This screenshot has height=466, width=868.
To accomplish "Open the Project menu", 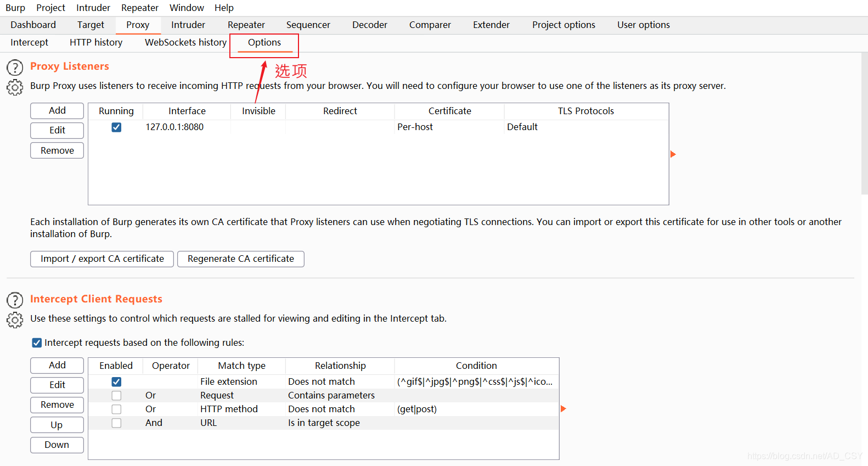I will (x=50, y=8).
